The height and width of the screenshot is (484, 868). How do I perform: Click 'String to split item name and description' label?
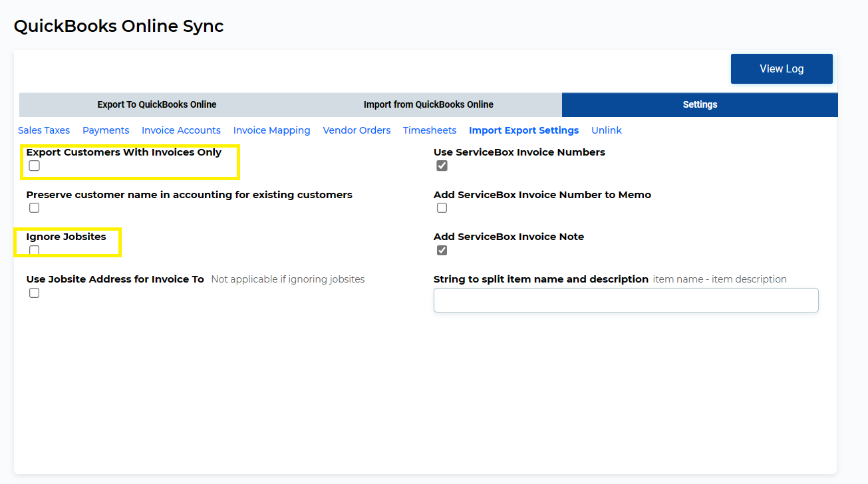tap(541, 279)
